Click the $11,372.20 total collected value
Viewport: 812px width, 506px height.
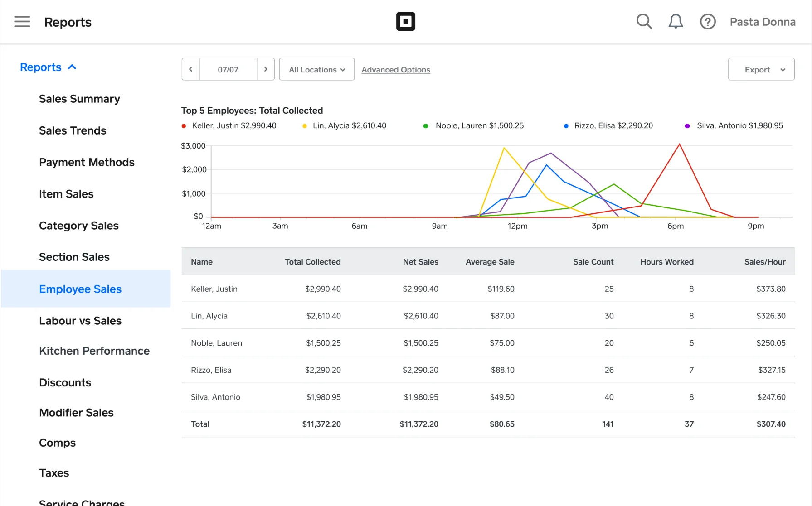321,424
